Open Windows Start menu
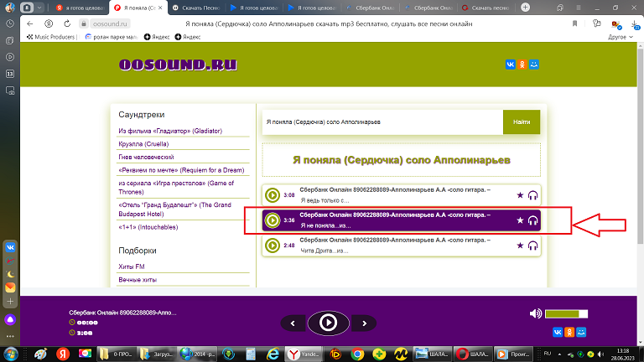This screenshot has height=362, width=644. click(x=11, y=354)
